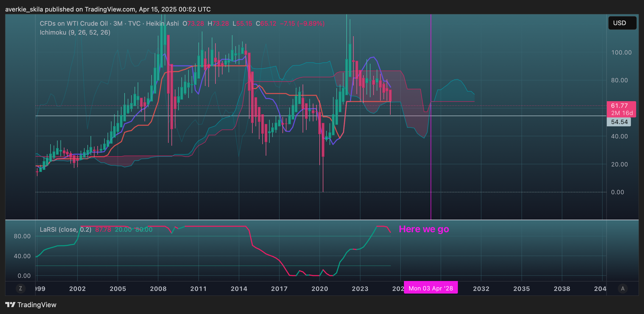Click the Ichimoku (9, 26, 52, 26) legend
Image resolution: width=644 pixels, height=314 pixels.
pyautogui.click(x=75, y=33)
